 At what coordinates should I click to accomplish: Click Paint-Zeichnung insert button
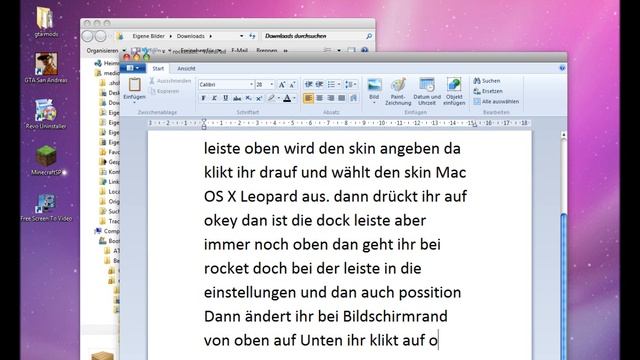click(x=398, y=91)
